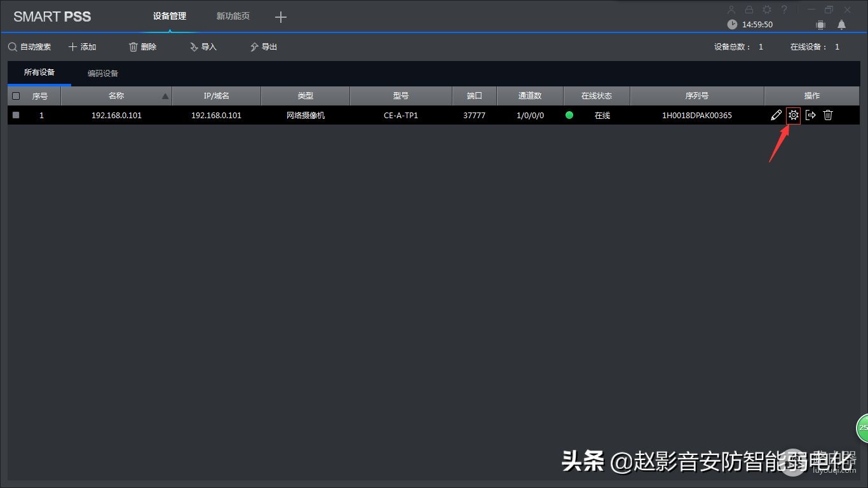Click the 在线状态 column header
This screenshot has width=868, height=488.
[x=597, y=96]
